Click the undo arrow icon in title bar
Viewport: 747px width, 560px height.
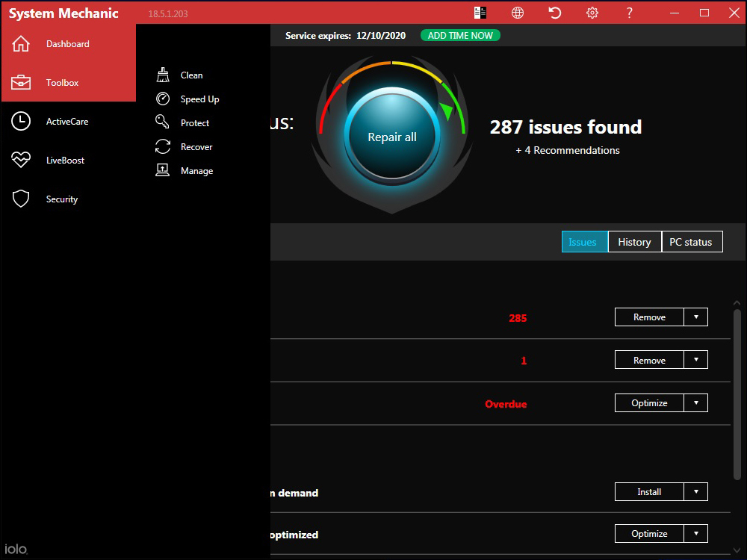(555, 13)
